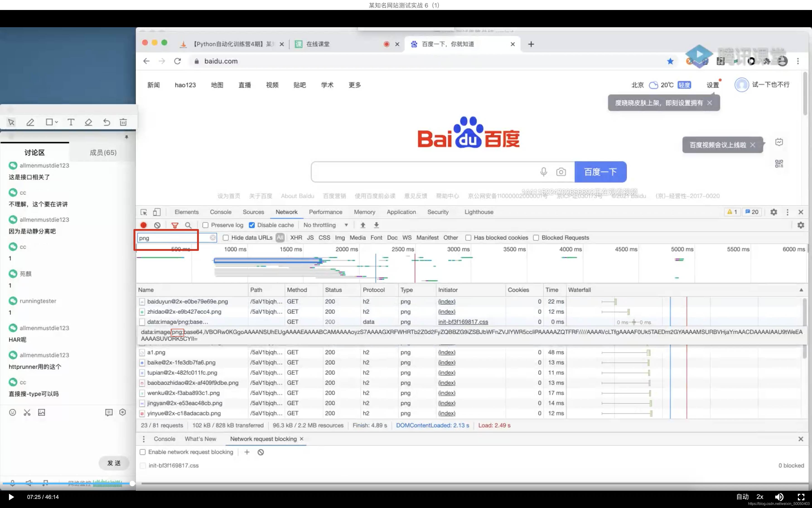
Task: Enable the Preserve log checkbox
Action: coord(205,225)
